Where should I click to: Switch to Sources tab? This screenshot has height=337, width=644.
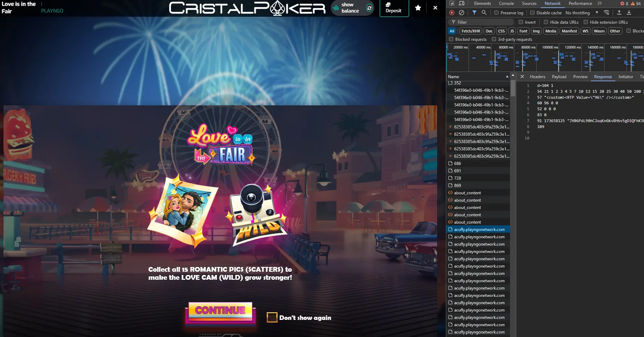pos(529,3)
